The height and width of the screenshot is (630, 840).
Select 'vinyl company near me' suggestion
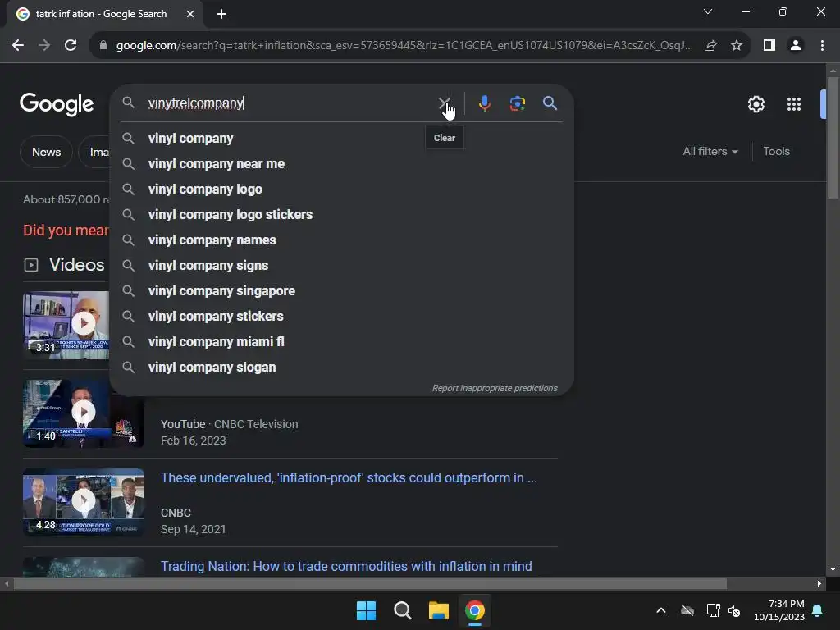(341, 163)
